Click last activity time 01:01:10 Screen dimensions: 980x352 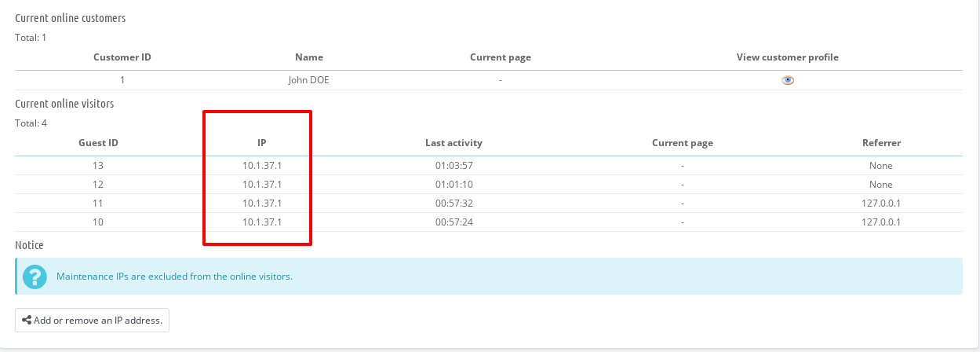click(x=454, y=185)
